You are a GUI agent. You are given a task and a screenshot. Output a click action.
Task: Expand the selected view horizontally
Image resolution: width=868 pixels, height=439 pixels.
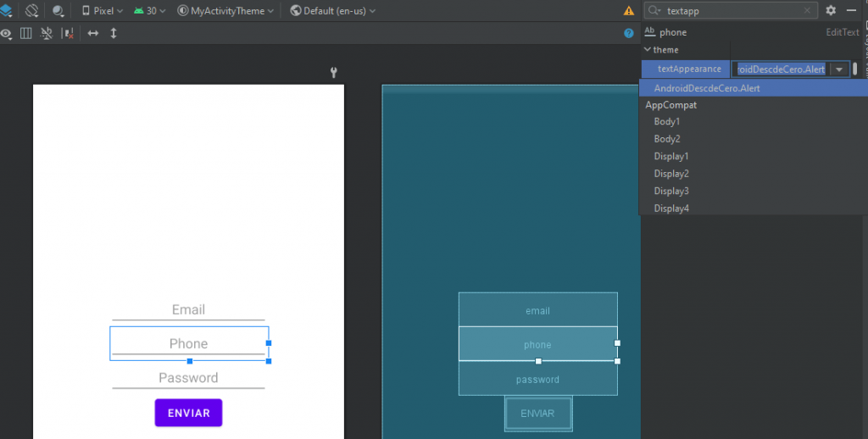pyautogui.click(x=93, y=33)
